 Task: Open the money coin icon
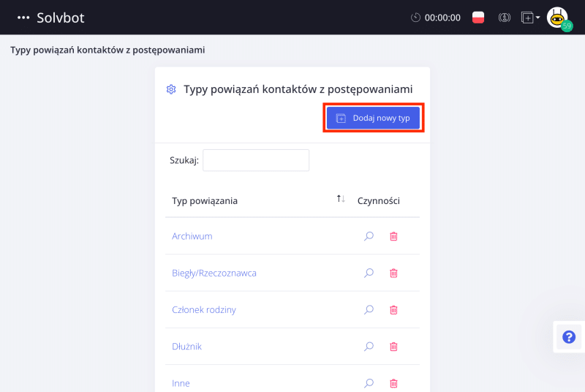pos(504,18)
